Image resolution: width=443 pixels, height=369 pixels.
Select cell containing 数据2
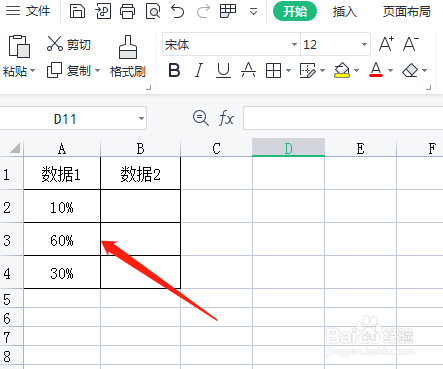(x=140, y=174)
